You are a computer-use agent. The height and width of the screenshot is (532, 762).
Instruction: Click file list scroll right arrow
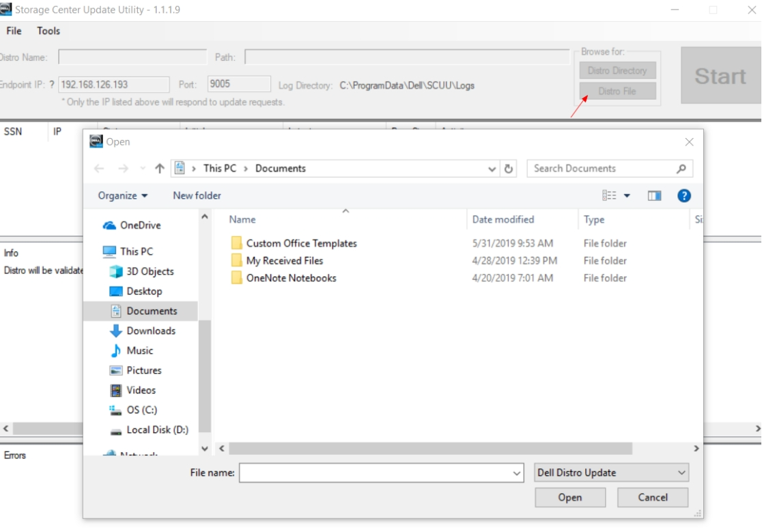[696, 449]
